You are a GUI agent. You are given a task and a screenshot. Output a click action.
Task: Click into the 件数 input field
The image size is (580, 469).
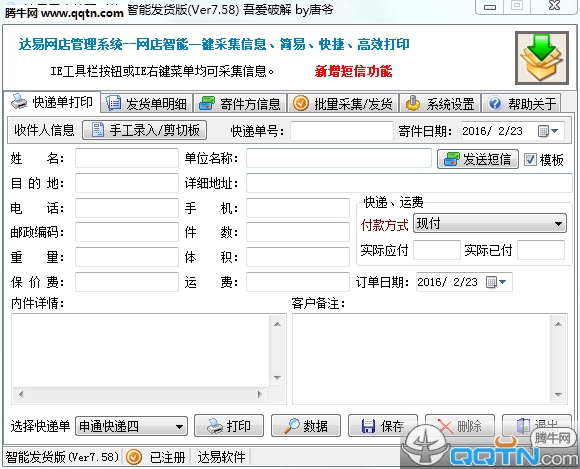pos(298,232)
